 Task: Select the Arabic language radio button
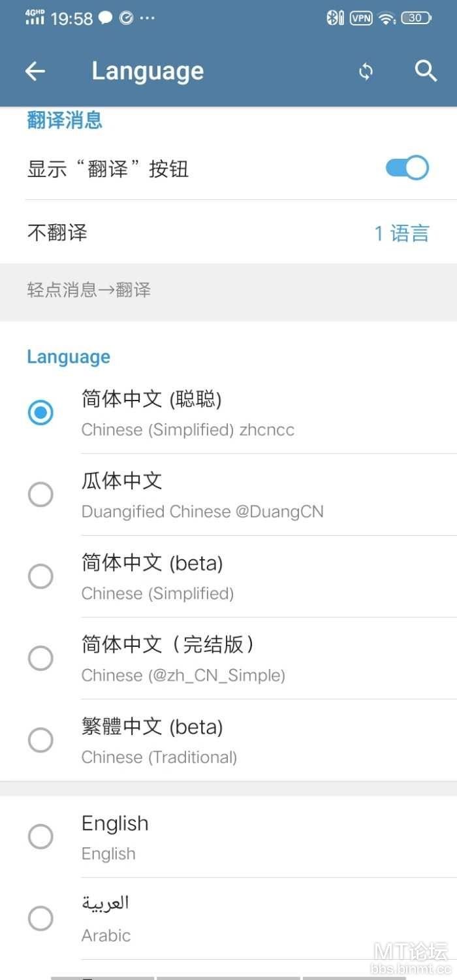tap(40, 919)
